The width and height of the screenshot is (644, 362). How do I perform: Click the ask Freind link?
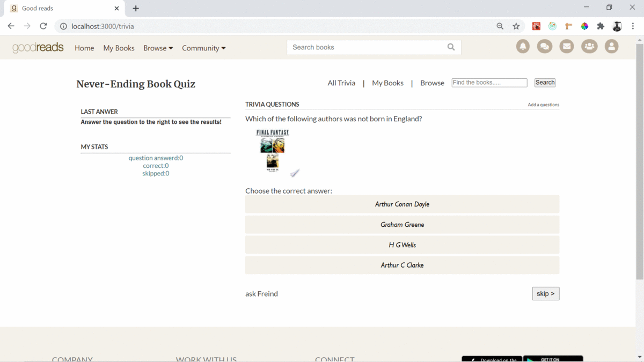click(261, 293)
